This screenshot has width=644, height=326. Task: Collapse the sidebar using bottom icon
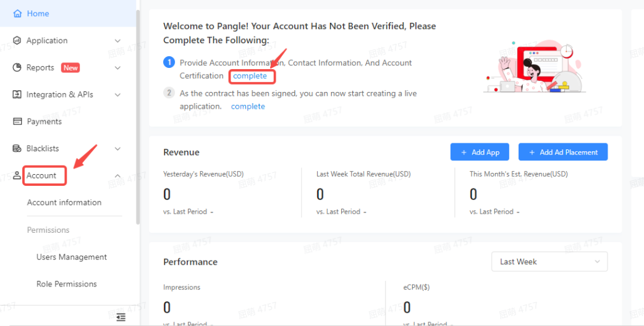121,317
